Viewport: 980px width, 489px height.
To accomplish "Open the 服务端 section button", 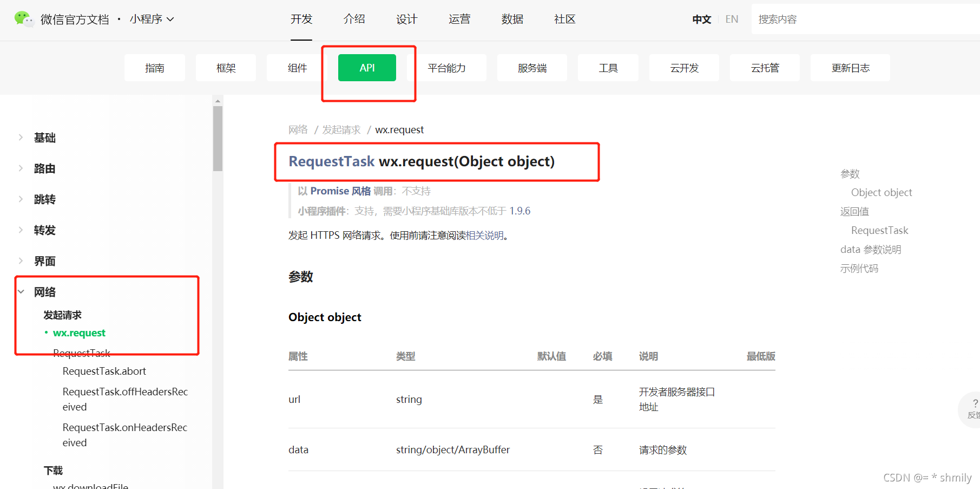I will point(532,68).
